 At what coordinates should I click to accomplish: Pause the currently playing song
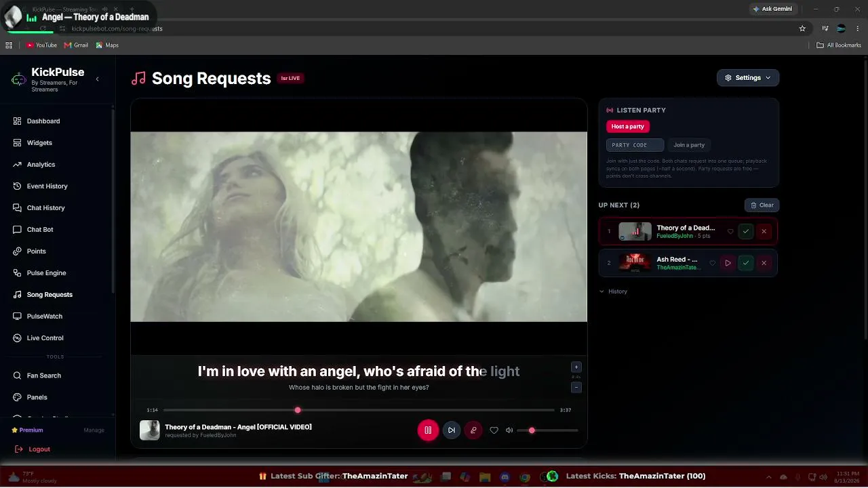click(428, 430)
